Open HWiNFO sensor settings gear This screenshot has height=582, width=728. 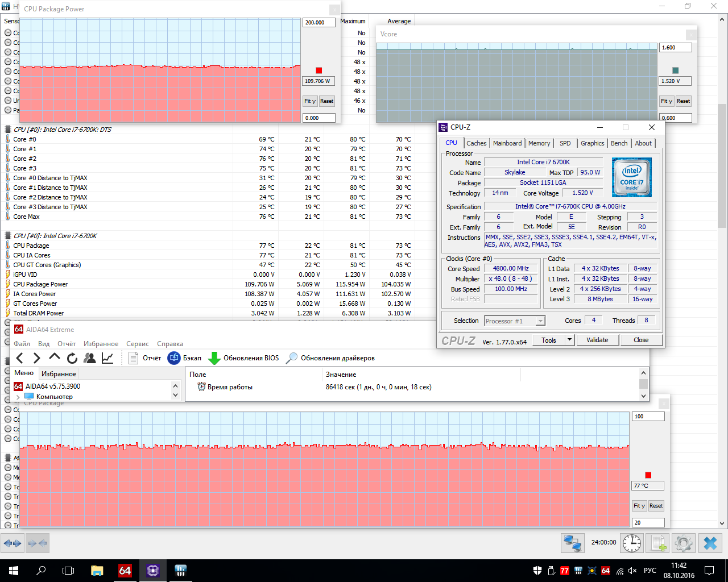click(684, 543)
